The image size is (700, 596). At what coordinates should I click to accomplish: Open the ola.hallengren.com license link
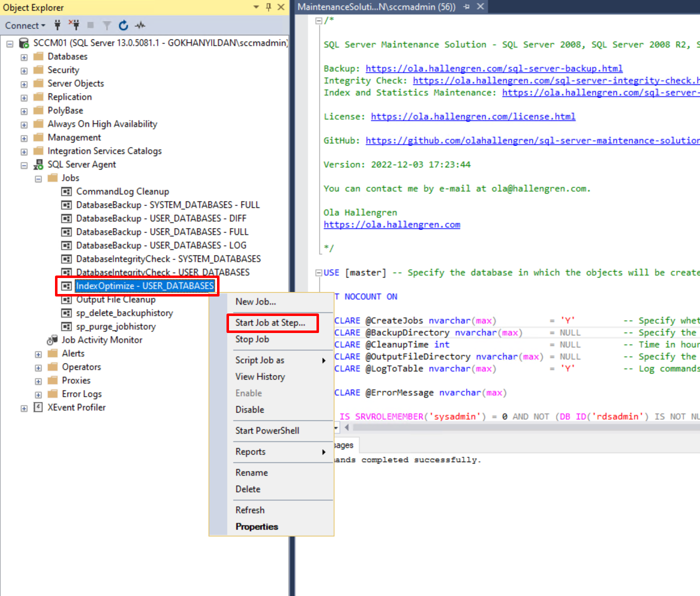[473, 116]
